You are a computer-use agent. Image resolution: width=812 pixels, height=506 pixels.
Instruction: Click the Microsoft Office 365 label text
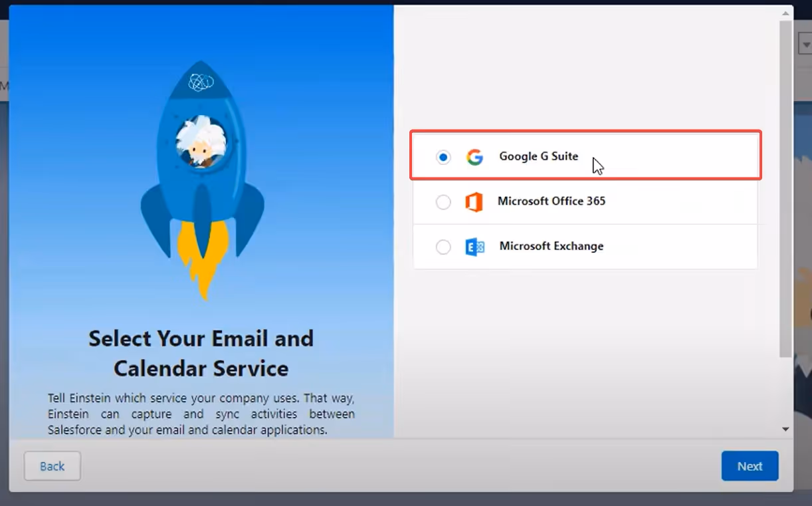(x=552, y=201)
